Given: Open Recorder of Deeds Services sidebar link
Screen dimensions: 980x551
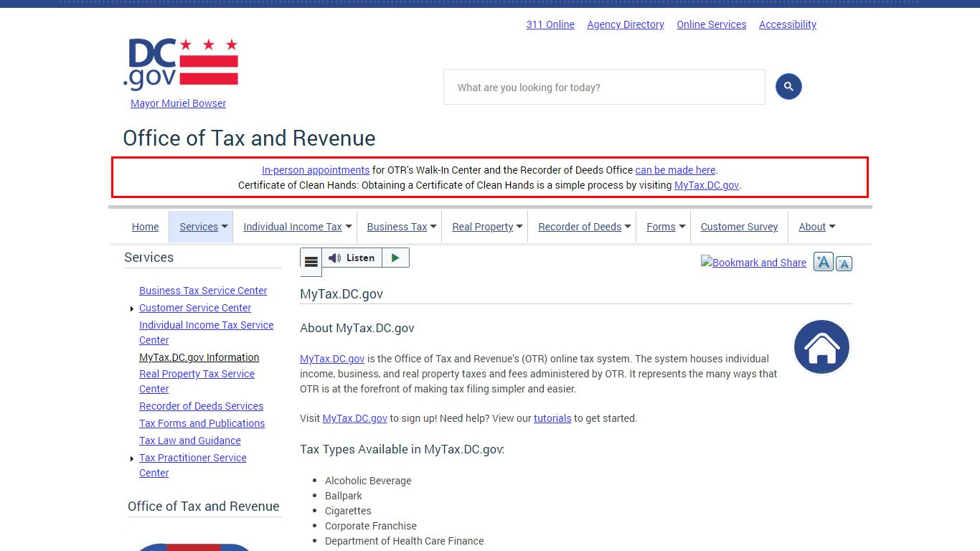Looking at the screenshot, I should (x=201, y=406).
